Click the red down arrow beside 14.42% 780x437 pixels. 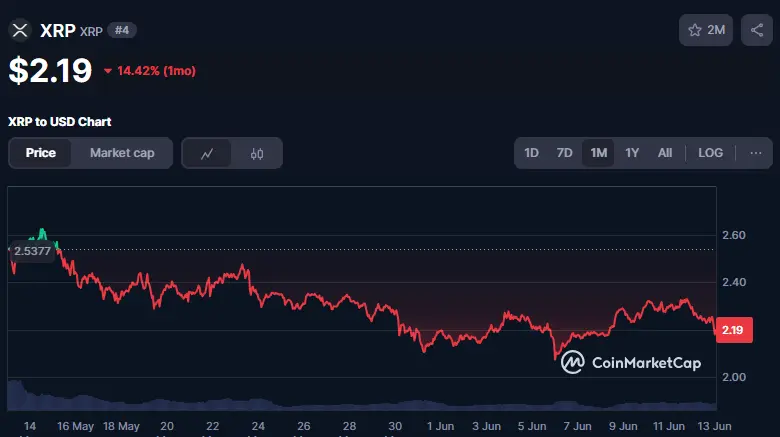pyautogui.click(x=107, y=71)
